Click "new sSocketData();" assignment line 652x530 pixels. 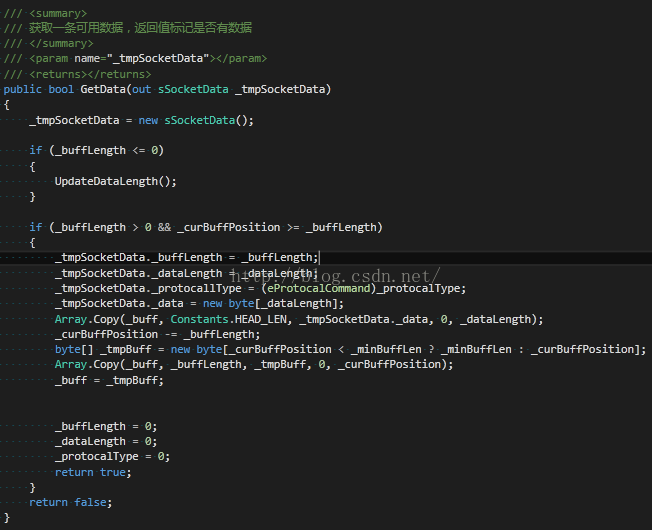pos(141,121)
